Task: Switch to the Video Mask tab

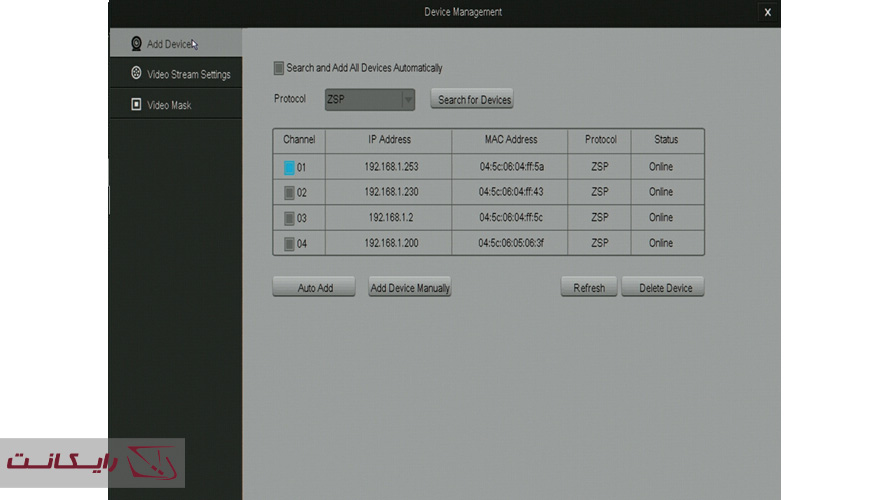Action: point(169,105)
